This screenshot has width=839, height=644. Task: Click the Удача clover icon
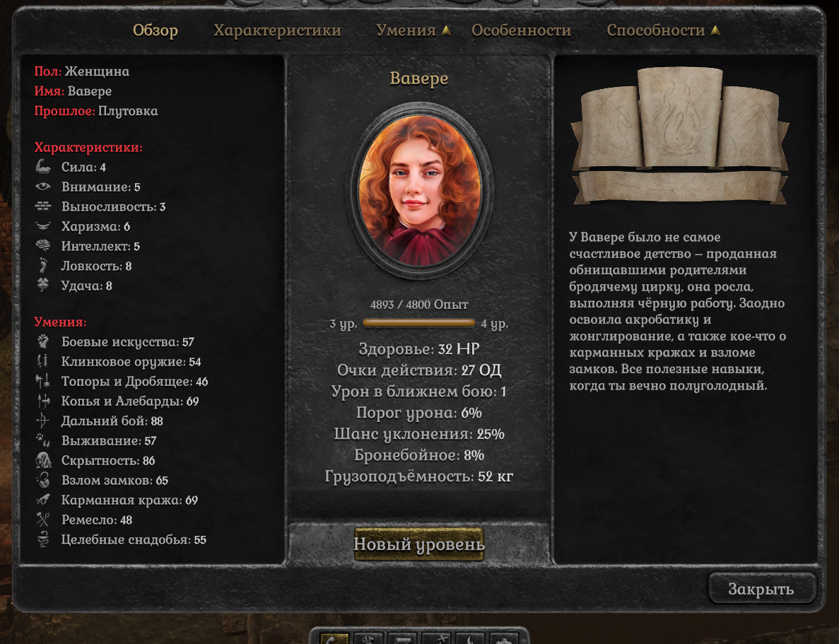pyautogui.click(x=43, y=285)
